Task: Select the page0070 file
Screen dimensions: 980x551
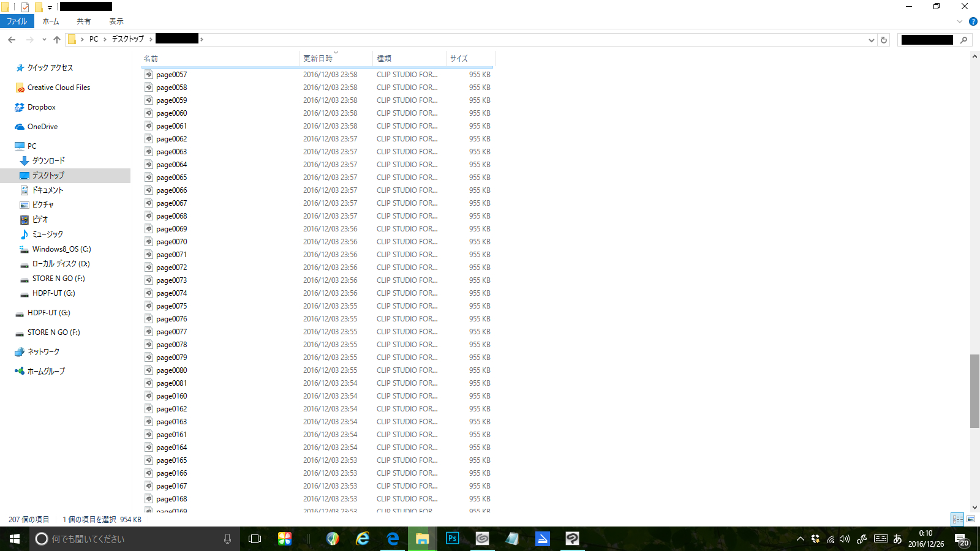Action: click(171, 242)
